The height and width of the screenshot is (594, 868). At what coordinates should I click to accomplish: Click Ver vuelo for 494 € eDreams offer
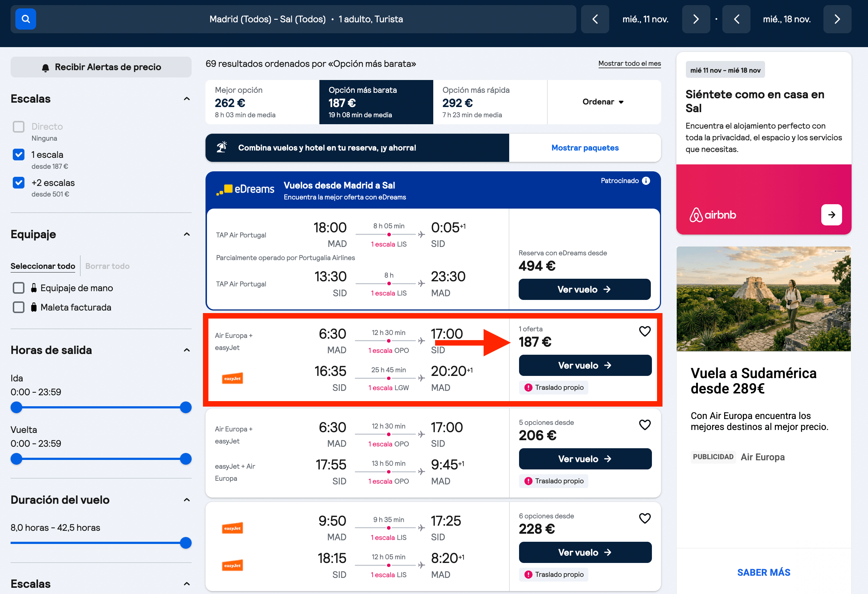584,289
